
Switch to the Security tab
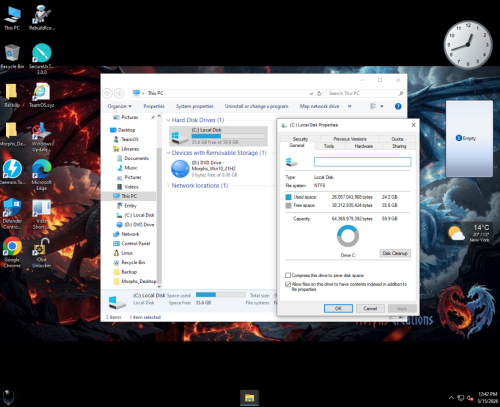coord(300,139)
